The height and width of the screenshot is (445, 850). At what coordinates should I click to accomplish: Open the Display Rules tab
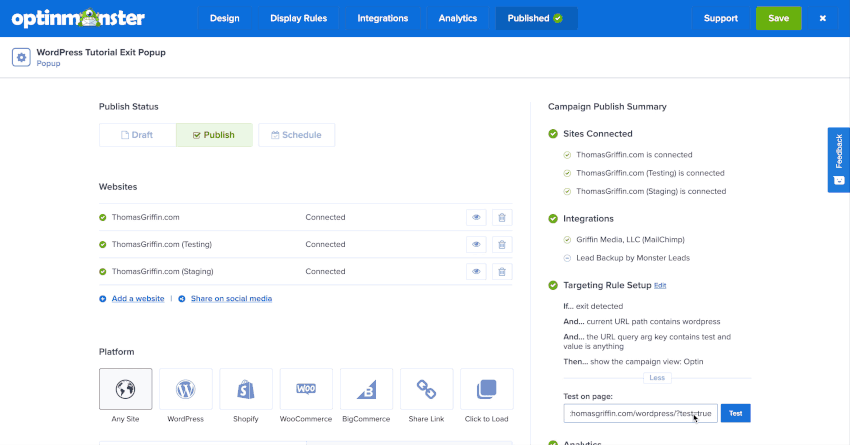coord(299,18)
